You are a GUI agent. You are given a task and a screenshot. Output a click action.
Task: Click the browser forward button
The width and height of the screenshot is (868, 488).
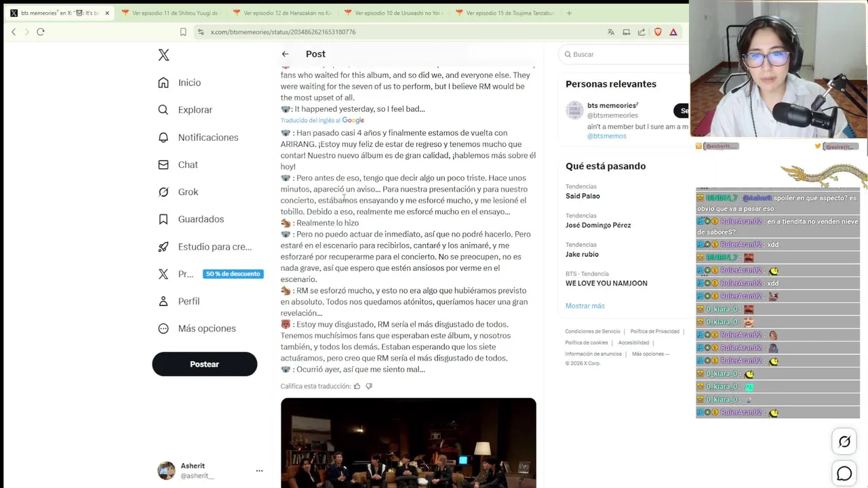tap(27, 32)
